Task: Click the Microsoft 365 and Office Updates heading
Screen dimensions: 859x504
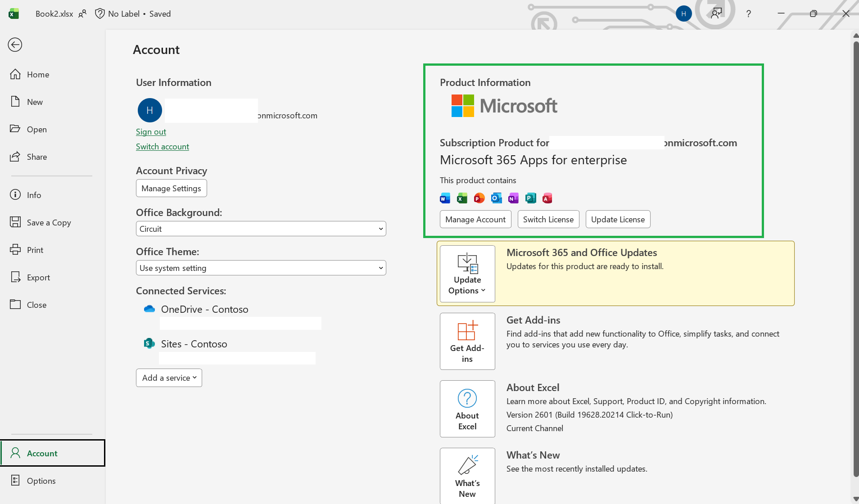Action: pyautogui.click(x=582, y=253)
